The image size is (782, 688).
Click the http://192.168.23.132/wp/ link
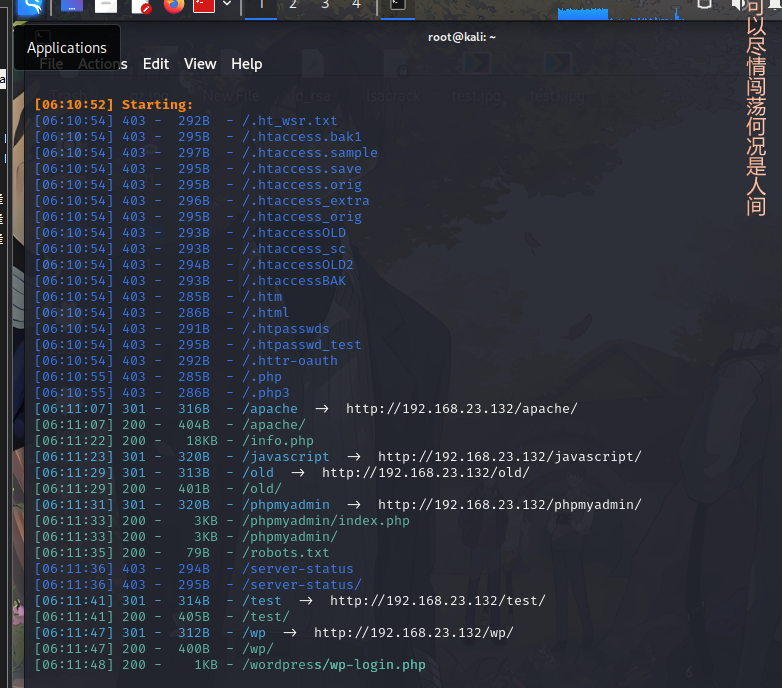coord(413,633)
